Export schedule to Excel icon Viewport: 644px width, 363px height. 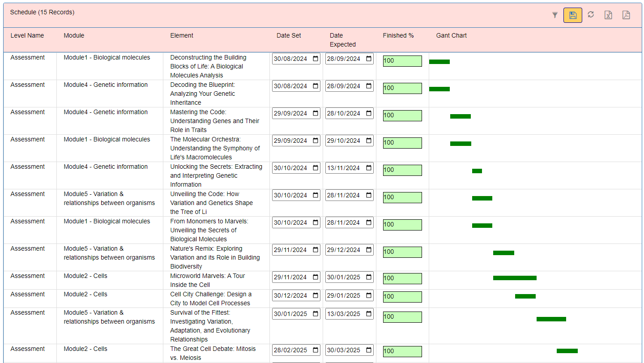click(608, 15)
